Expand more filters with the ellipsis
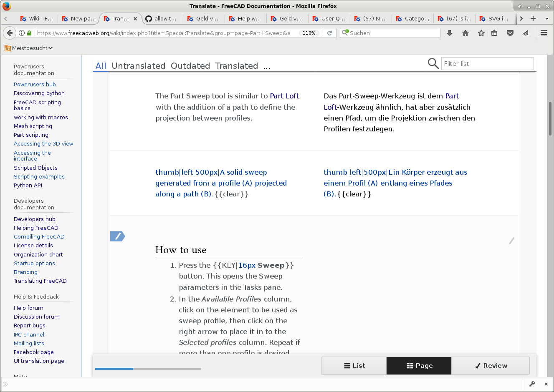This screenshot has height=392, width=554. (x=267, y=66)
